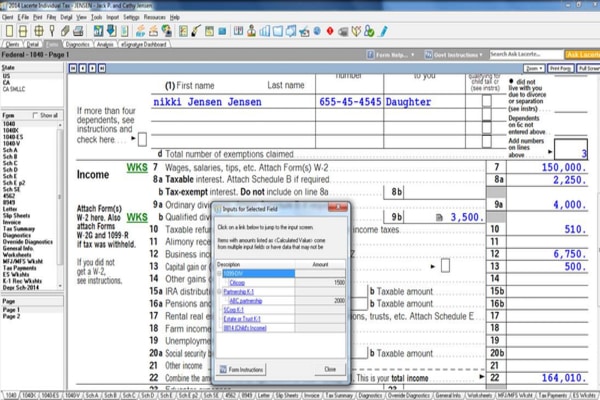Jump to the last form page
Viewport: 600px width, 400px height.
[x=102, y=68]
